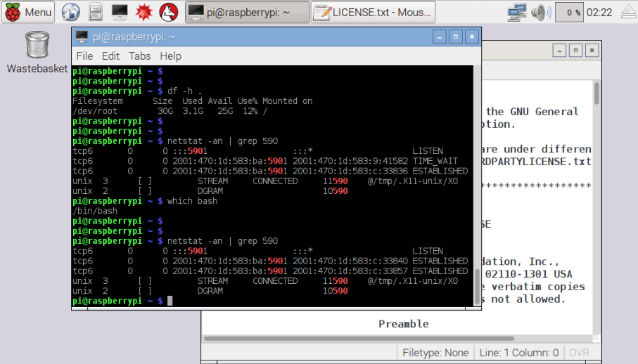Maximize the terminal window
The height and width of the screenshot is (364, 638).
pyautogui.click(x=456, y=37)
